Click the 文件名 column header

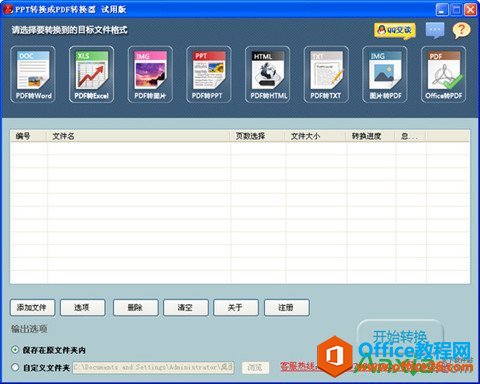click(x=138, y=136)
